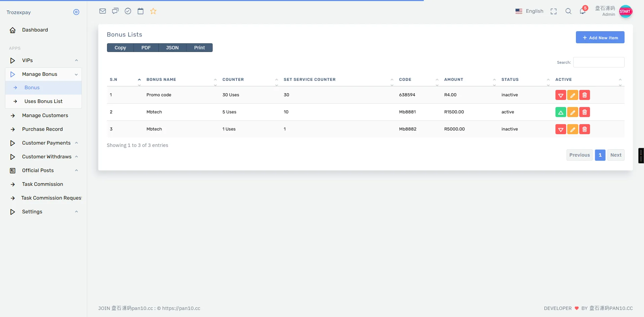Click the Trozexpay brand name
Viewport: 644px width, 317px height.
[x=19, y=12]
